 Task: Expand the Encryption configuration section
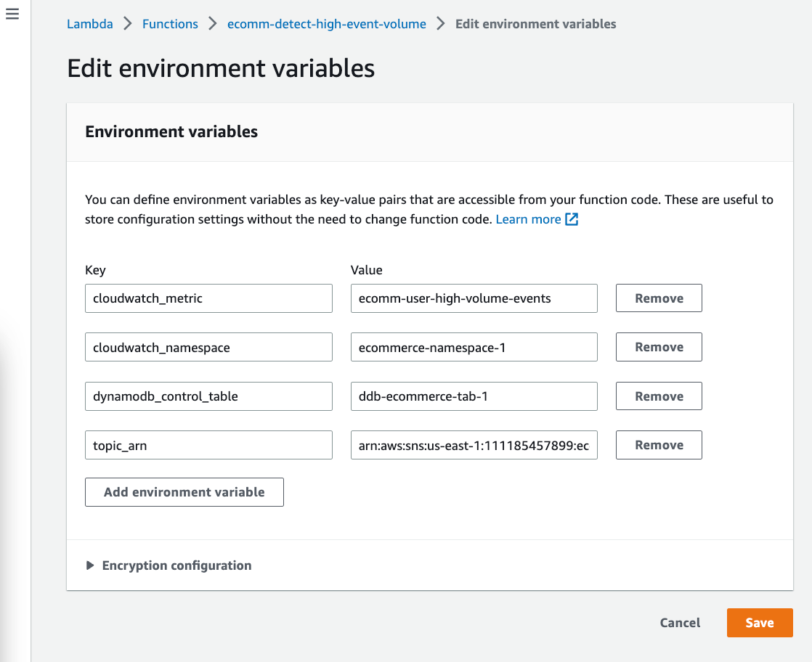tap(169, 565)
